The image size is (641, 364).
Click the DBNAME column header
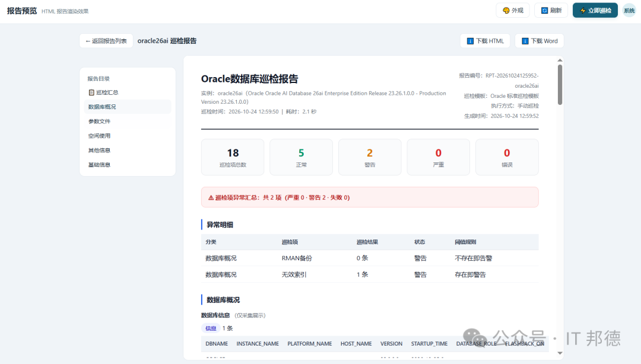click(x=217, y=344)
